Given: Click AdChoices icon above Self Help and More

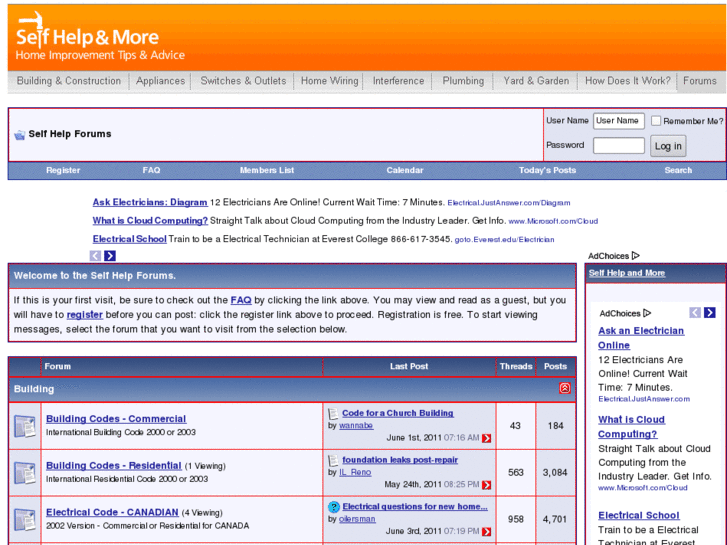Looking at the screenshot, I should tap(636, 256).
